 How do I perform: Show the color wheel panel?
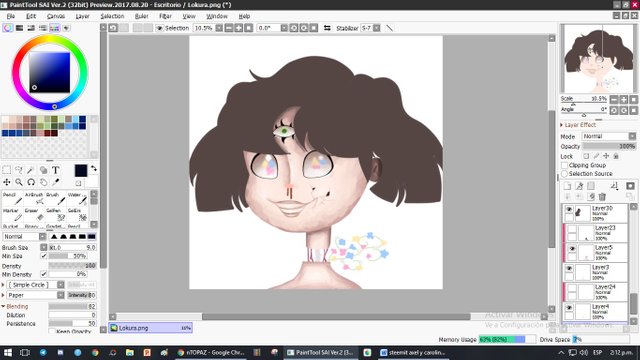[x=7, y=28]
